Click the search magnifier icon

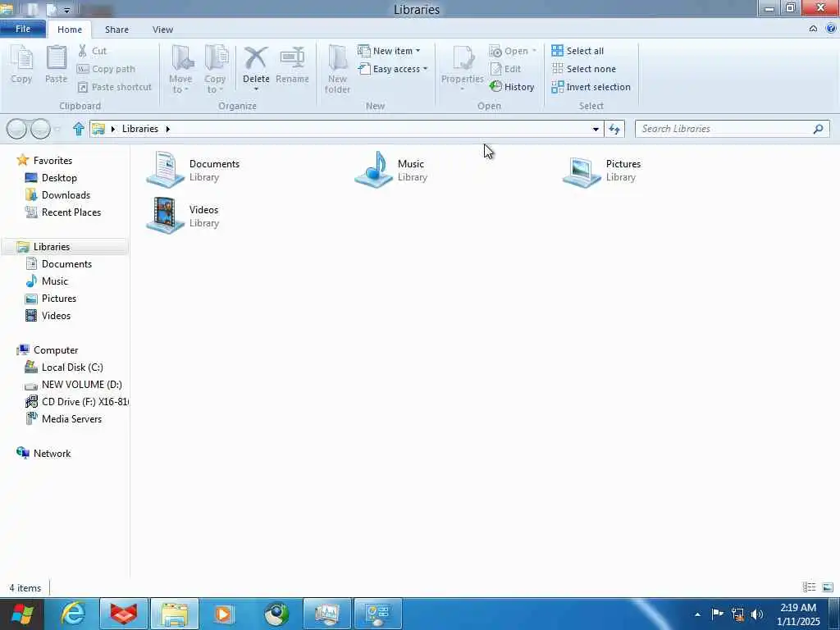tap(818, 129)
